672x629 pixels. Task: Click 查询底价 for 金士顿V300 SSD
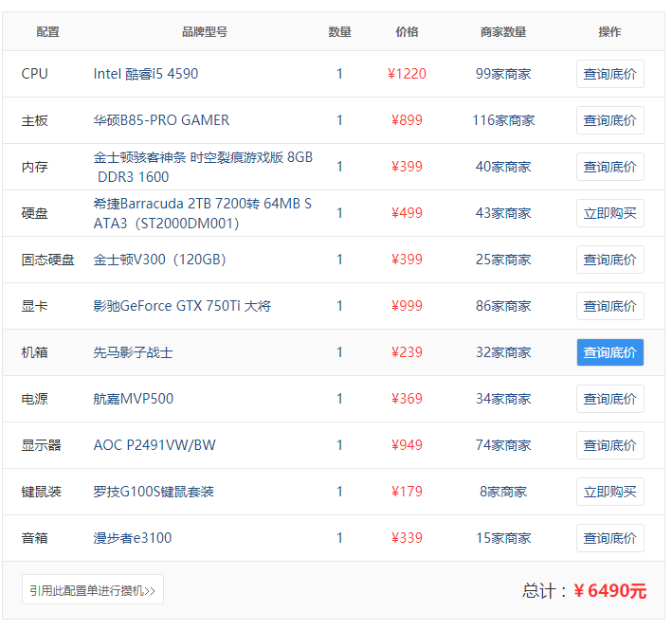(609, 260)
